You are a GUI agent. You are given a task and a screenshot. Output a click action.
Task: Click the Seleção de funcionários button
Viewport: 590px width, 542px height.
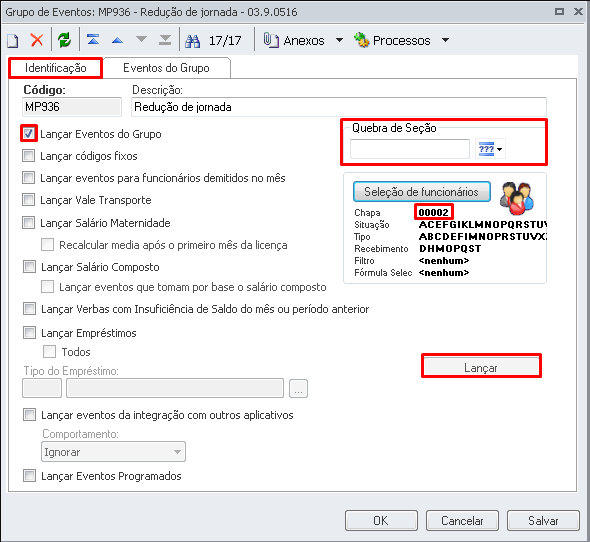[421, 192]
